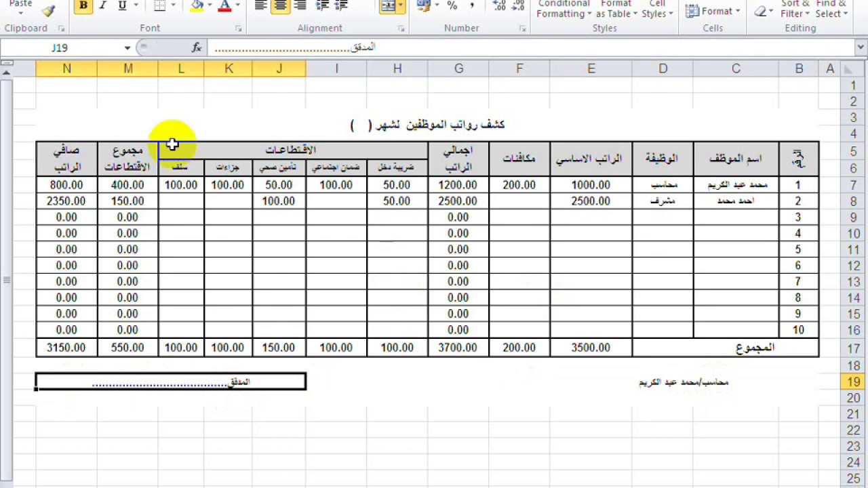The height and width of the screenshot is (488, 868).
Task: Click the 3150.00 net salary total
Action: tap(66, 348)
